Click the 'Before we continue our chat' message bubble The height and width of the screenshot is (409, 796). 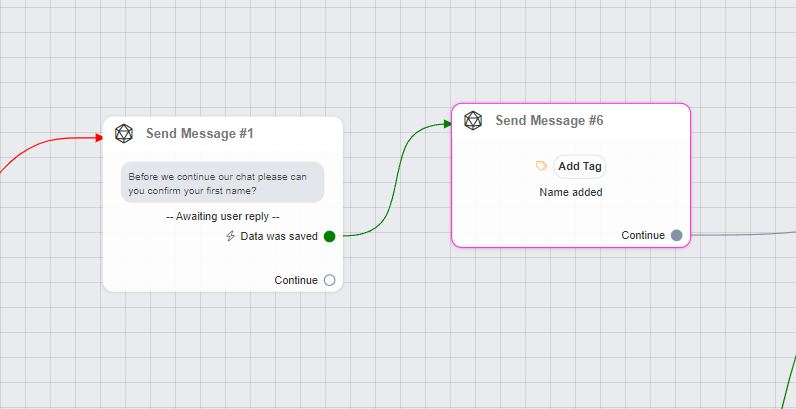click(222, 182)
